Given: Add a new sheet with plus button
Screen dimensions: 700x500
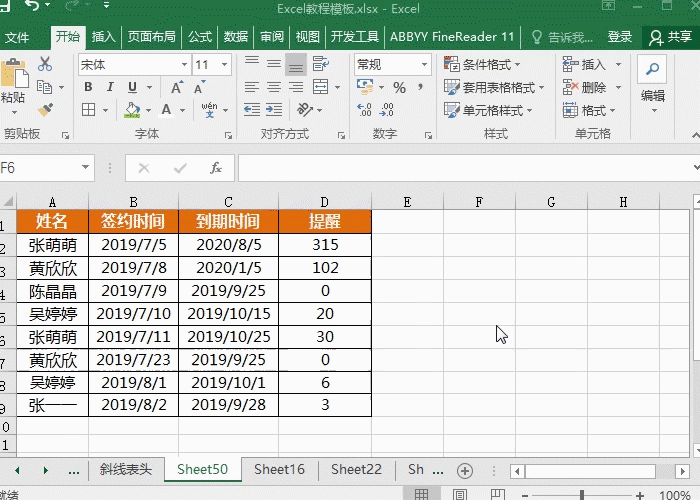Looking at the screenshot, I should pos(465,471).
